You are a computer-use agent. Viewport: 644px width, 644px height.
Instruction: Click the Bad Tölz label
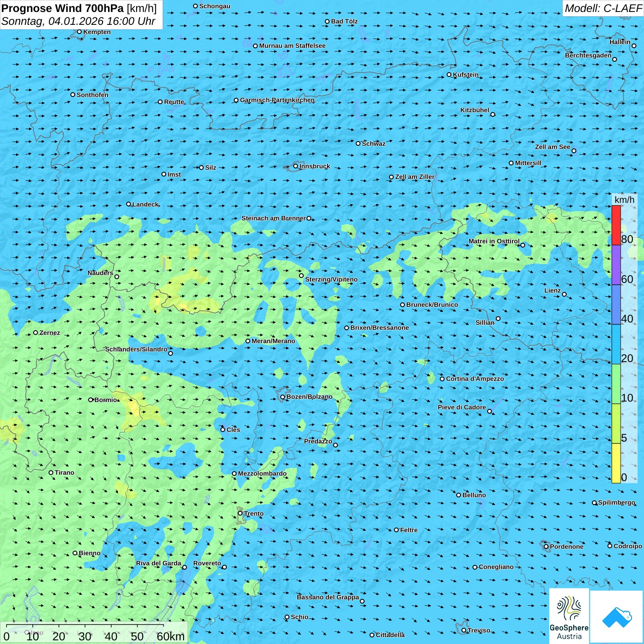[x=344, y=21]
